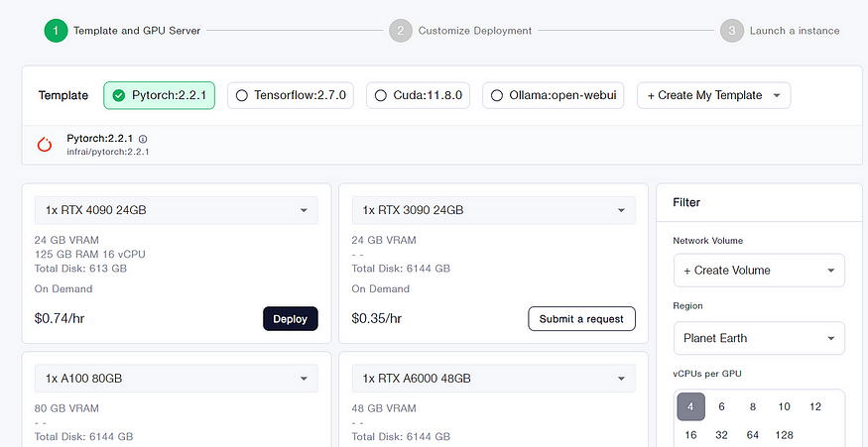Click the Pytorch:2.2.1 name in the details row
The width and height of the screenshot is (868, 447).
tap(99, 139)
